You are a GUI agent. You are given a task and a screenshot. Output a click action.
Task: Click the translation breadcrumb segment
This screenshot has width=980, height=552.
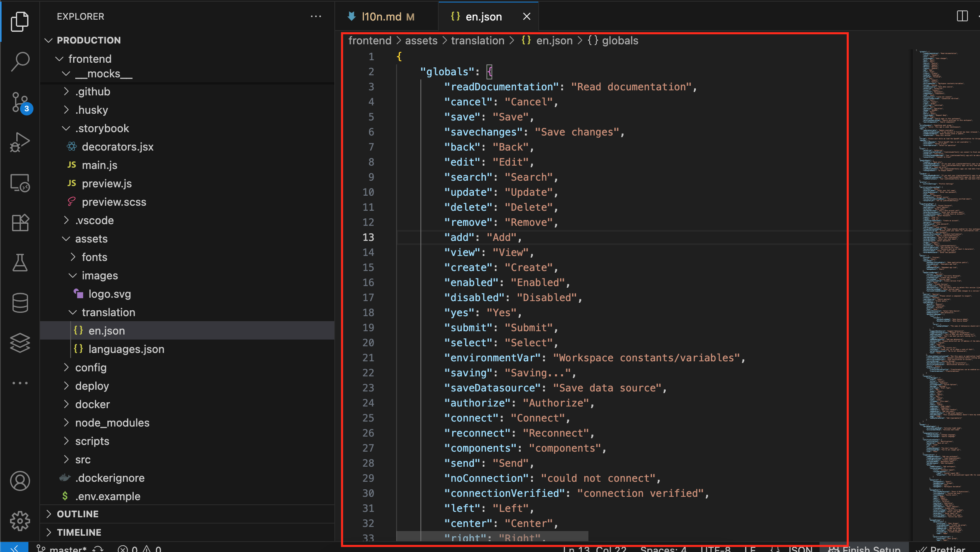tap(478, 41)
